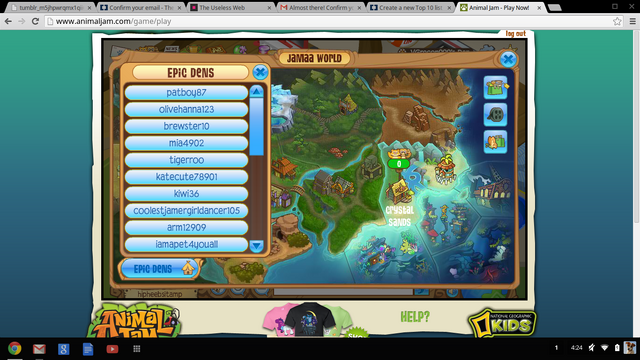Travel to Crystal Sands on the map
640x360 pixels.
(399, 216)
